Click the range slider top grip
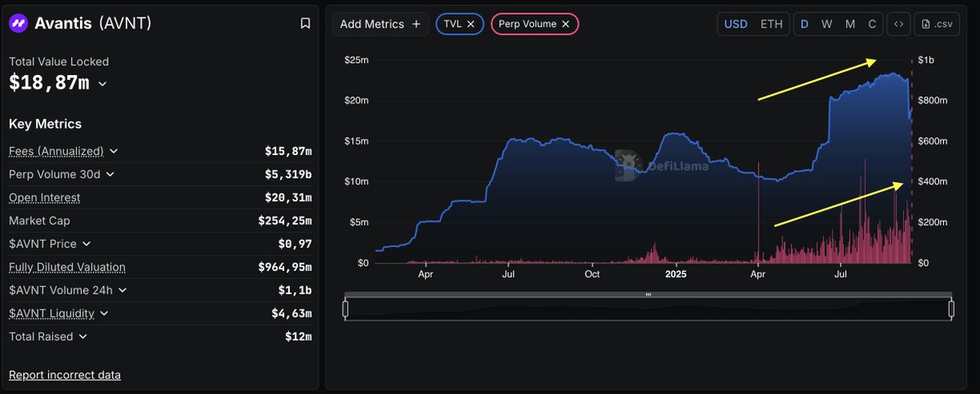 [x=648, y=294]
